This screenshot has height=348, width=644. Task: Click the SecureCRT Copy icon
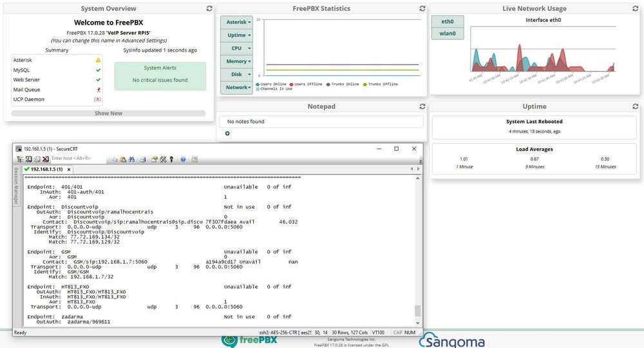coord(115,159)
